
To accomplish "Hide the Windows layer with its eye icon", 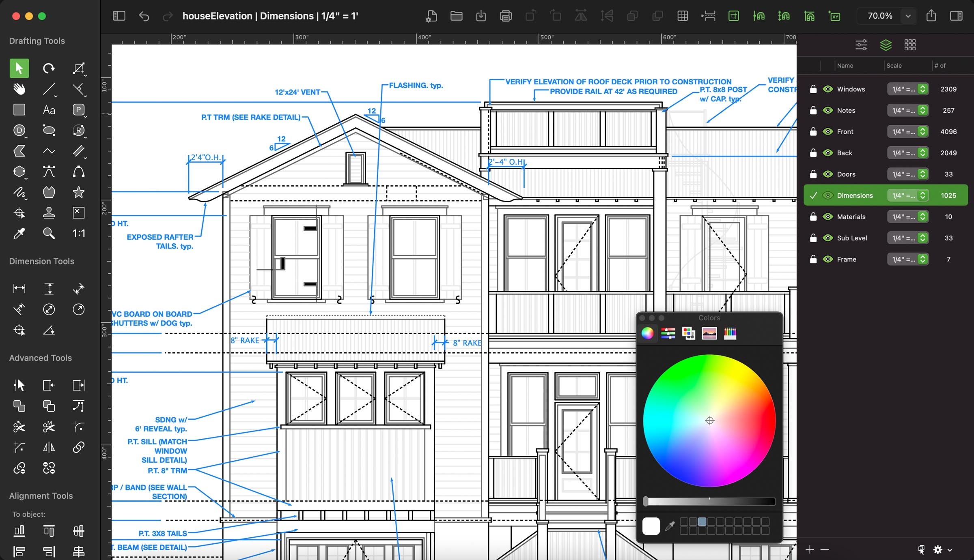I will coord(827,89).
